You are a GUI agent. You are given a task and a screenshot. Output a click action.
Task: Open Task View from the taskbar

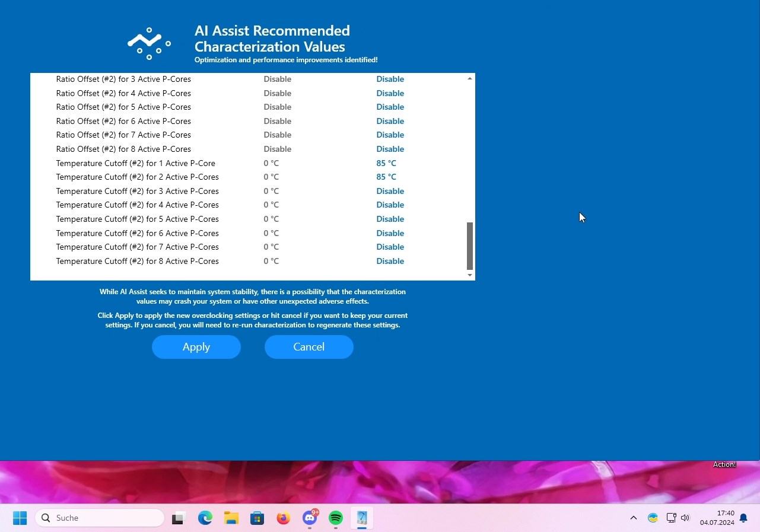pyautogui.click(x=179, y=518)
